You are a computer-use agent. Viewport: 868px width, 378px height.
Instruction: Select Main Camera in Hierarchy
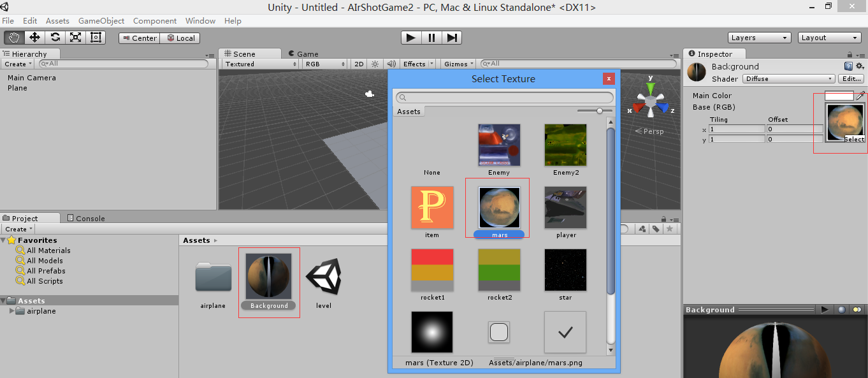click(32, 78)
